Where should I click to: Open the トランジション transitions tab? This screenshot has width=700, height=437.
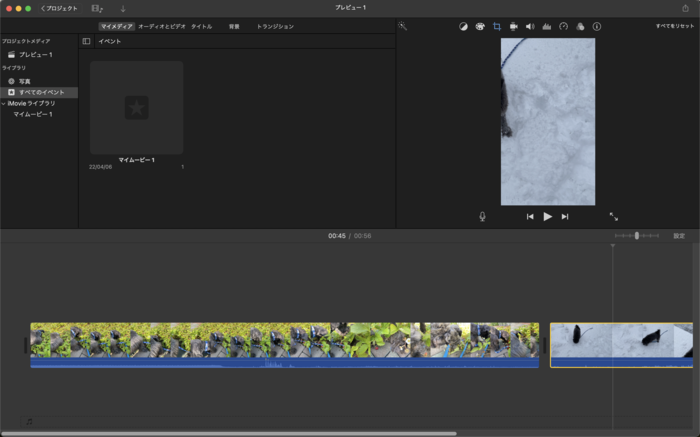275,26
